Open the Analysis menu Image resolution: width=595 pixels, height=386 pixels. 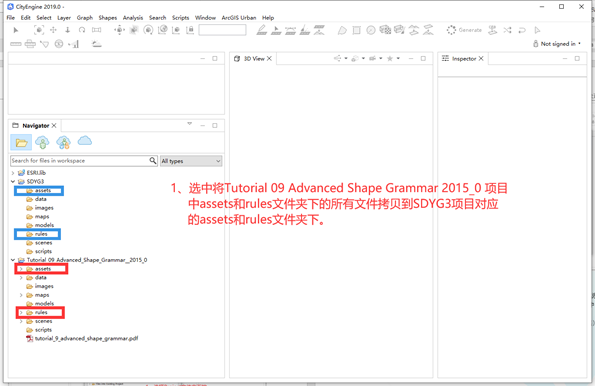pyautogui.click(x=133, y=18)
